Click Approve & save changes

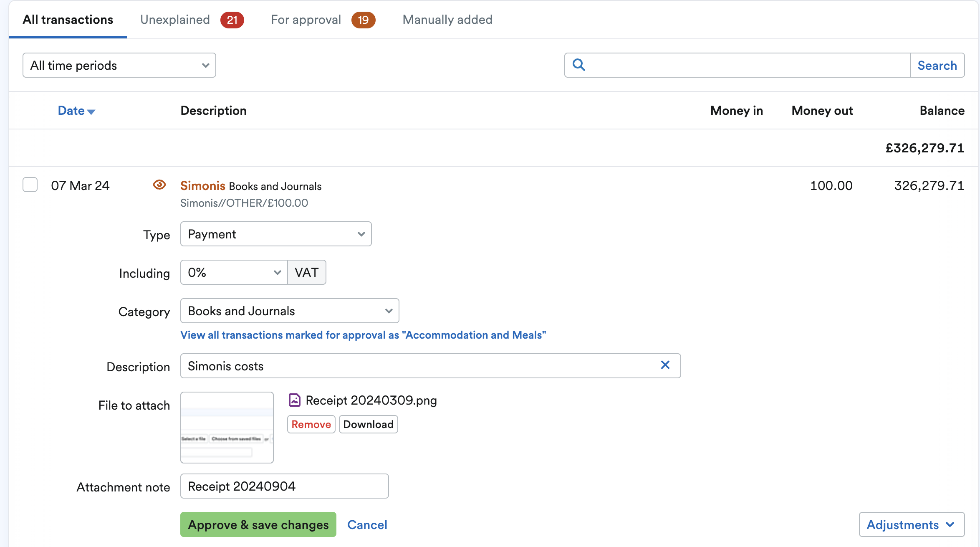click(x=258, y=524)
